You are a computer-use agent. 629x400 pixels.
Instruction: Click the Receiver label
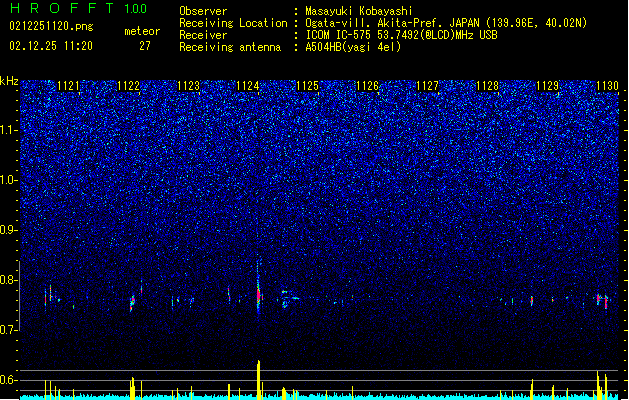coord(203,35)
